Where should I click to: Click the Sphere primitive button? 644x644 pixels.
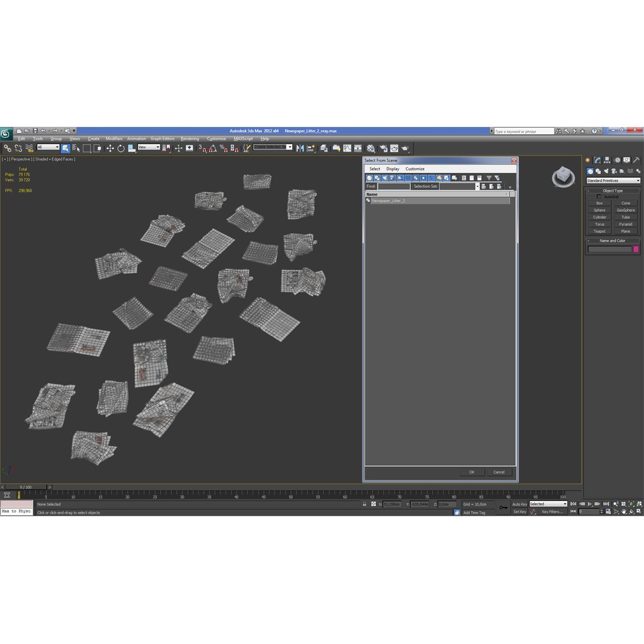tap(600, 210)
